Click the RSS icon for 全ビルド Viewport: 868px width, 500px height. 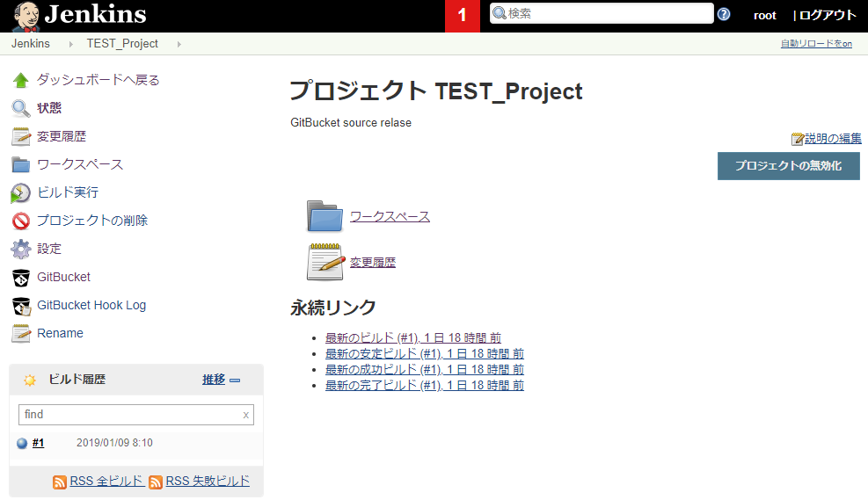click(60, 482)
